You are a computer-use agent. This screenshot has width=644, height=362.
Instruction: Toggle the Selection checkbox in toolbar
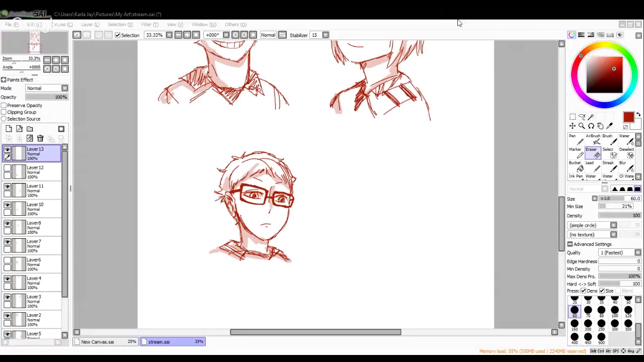click(x=117, y=35)
